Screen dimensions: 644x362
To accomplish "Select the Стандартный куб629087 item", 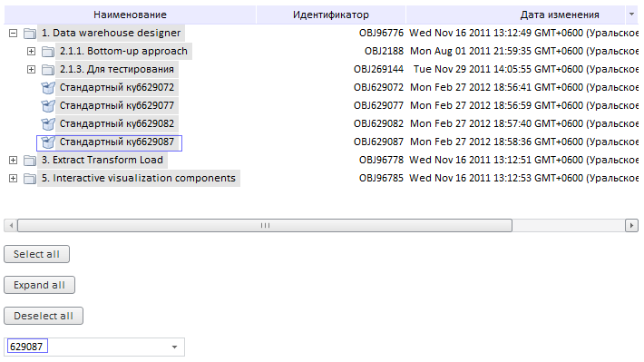I will (x=117, y=142).
